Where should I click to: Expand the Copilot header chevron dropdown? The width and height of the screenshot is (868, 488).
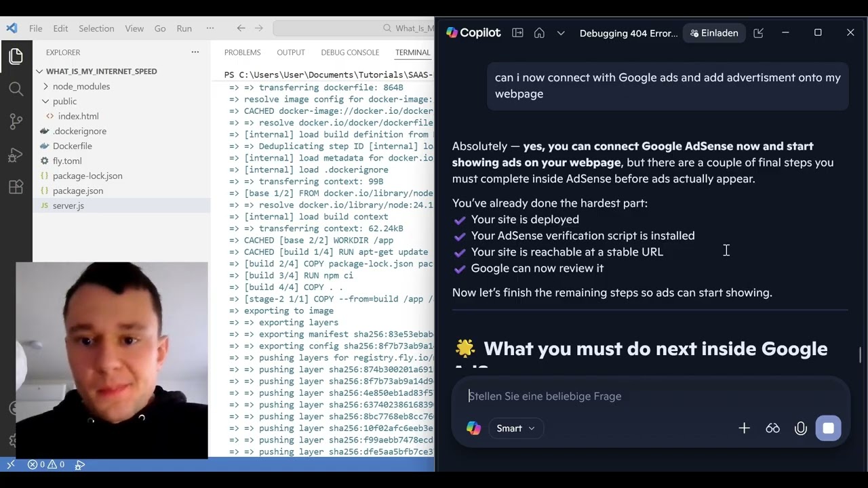click(561, 33)
